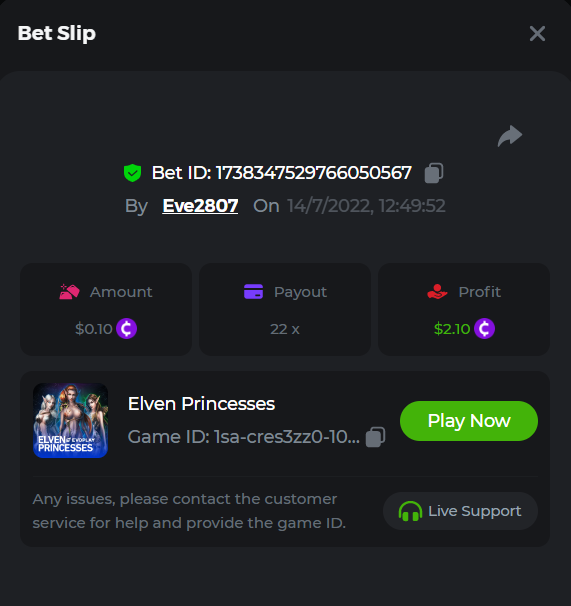Image resolution: width=571 pixels, height=606 pixels.
Task: Click the Bet ID number text
Action: 314,173
